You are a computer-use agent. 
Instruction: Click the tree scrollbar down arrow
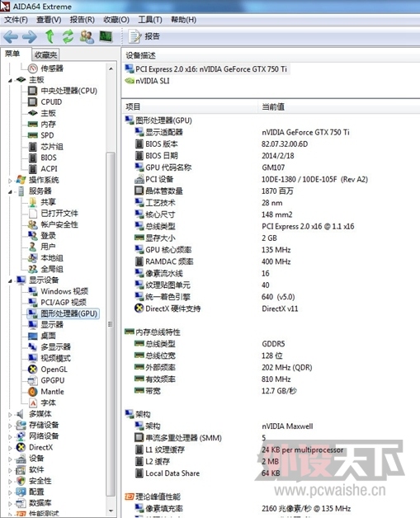pyautogui.click(x=111, y=511)
